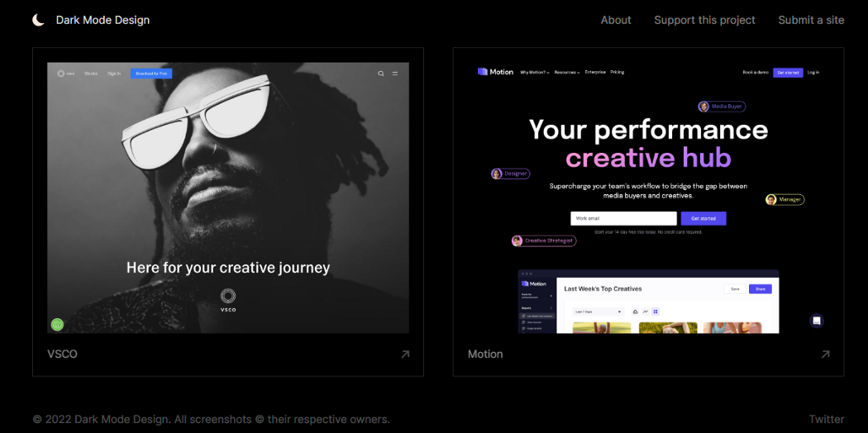Image resolution: width=868 pixels, height=433 pixels.
Task: Click Enterprise in Motion screenshot
Action: [595, 73]
